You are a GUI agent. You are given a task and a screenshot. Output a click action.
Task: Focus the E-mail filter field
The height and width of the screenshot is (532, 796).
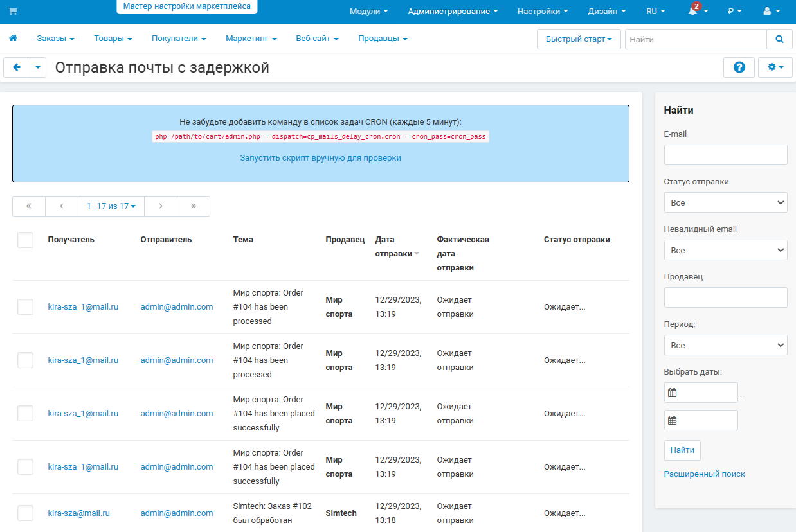click(x=725, y=155)
